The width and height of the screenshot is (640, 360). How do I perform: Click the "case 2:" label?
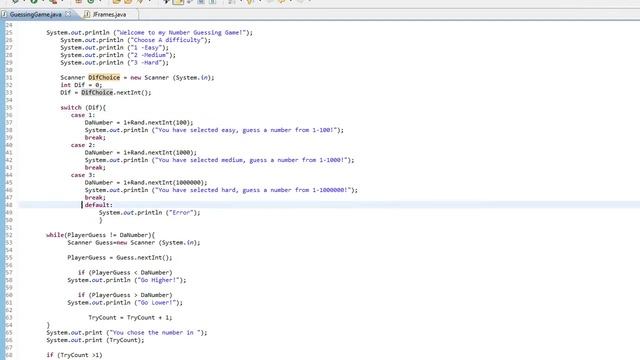pos(83,145)
